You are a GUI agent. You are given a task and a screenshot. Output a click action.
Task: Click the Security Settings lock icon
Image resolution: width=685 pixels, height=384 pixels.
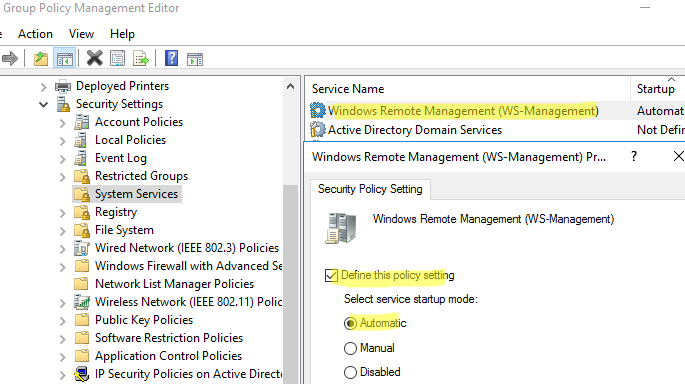click(63, 104)
